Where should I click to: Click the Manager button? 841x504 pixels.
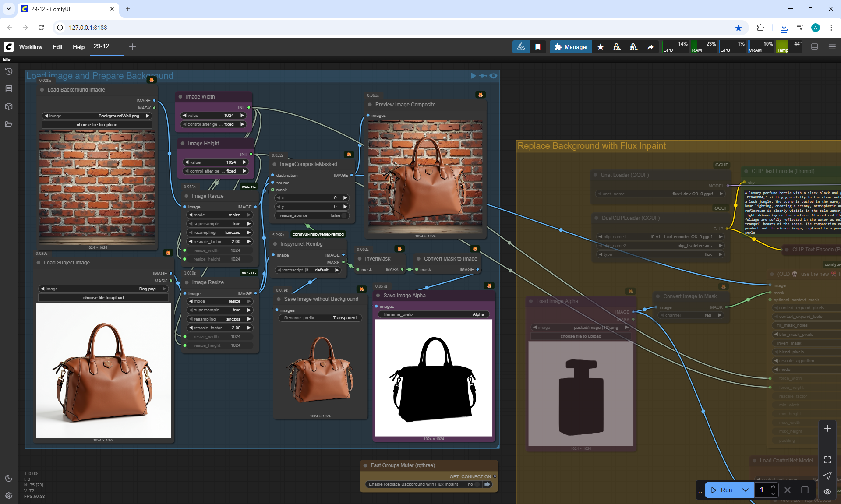pyautogui.click(x=570, y=47)
